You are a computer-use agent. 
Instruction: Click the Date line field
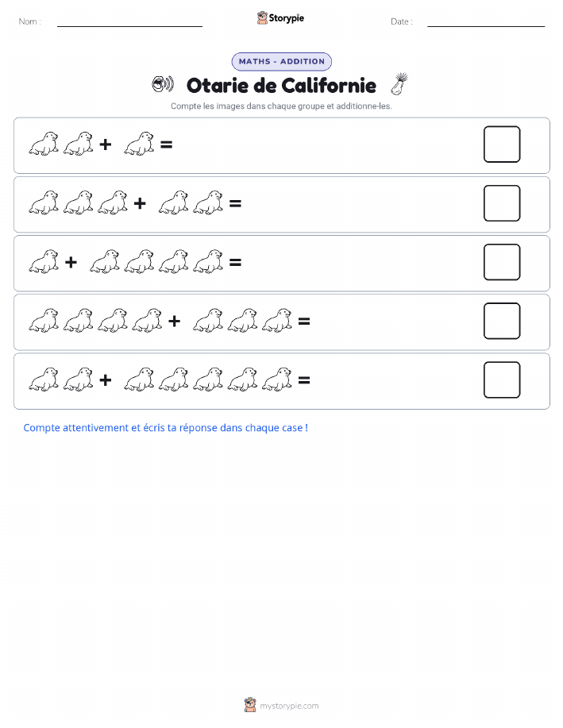click(486, 21)
